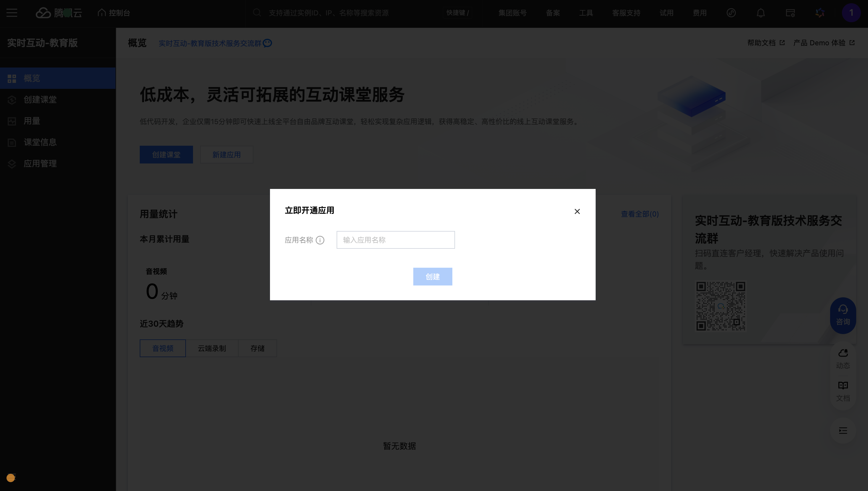Image resolution: width=868 pixels, height=491 pixels.
Task: Click the info icon beside 应用名称
Action: point(320,240)
